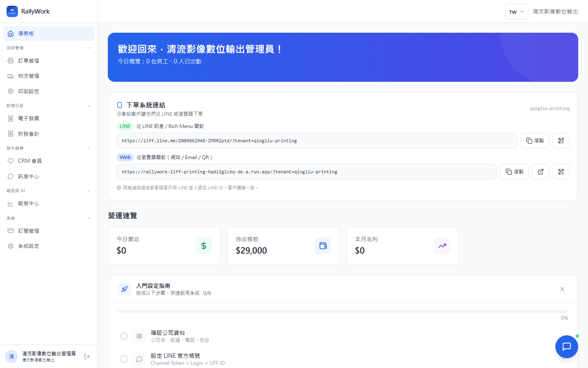Select the liff.line.me URL field
The height and width of the screenshot is (368, 588).
(317, 141)
